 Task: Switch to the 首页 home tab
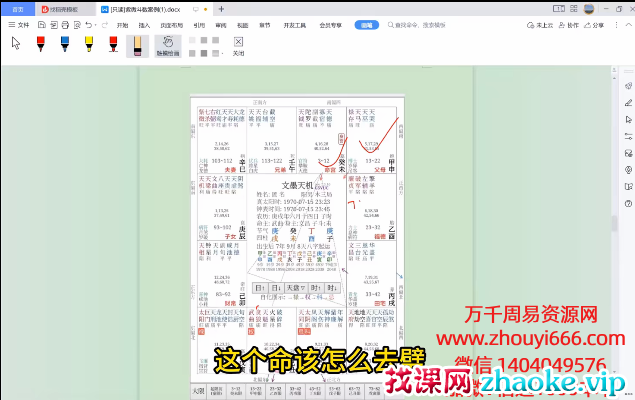tap(17, 8)
